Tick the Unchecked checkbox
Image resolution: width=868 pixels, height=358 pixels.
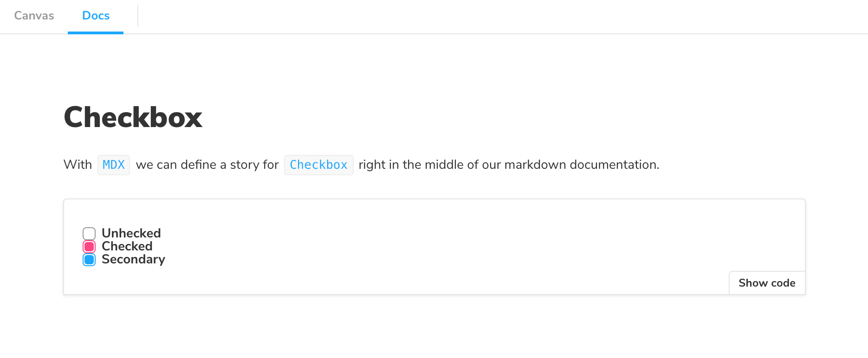[x=89, y=233]
